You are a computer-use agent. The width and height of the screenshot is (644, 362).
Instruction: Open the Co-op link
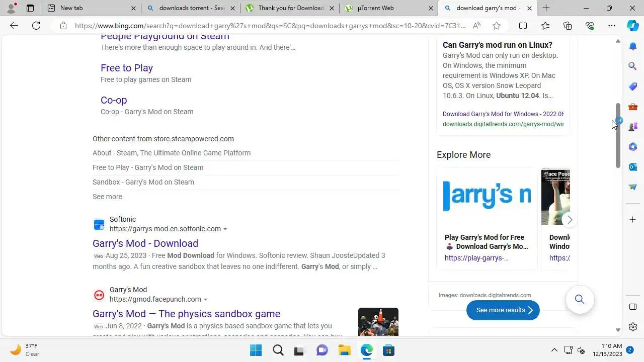[x=114, y=100]
